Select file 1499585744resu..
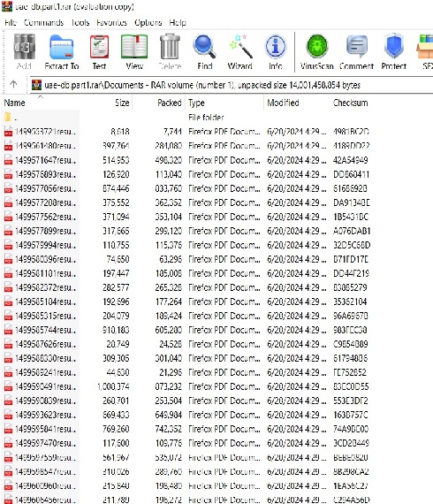 pyautogui.click(x=45, y=330)
